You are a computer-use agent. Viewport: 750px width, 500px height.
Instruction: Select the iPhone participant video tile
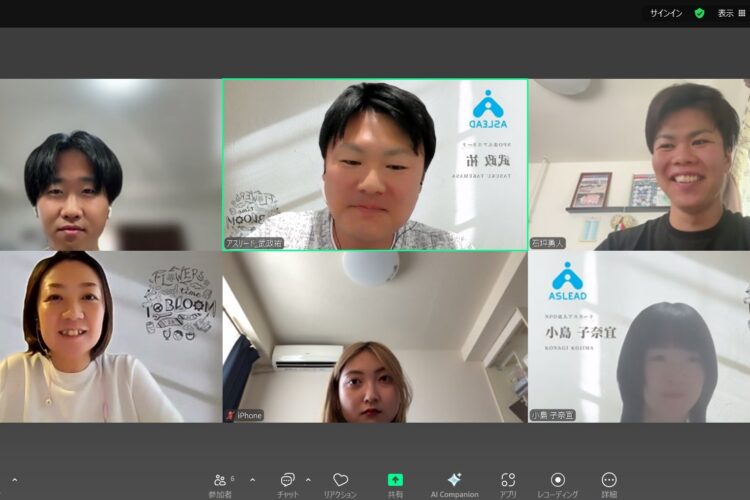375,337
